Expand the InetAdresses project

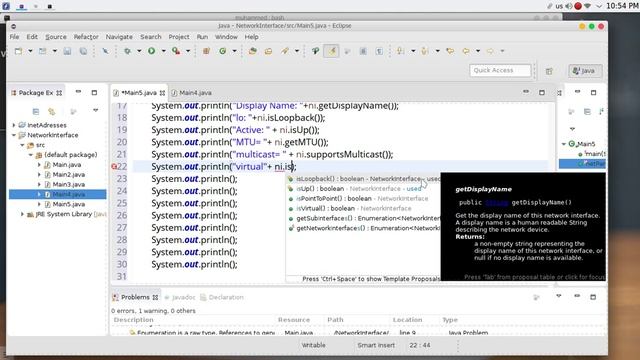click(x=14, y=125)
